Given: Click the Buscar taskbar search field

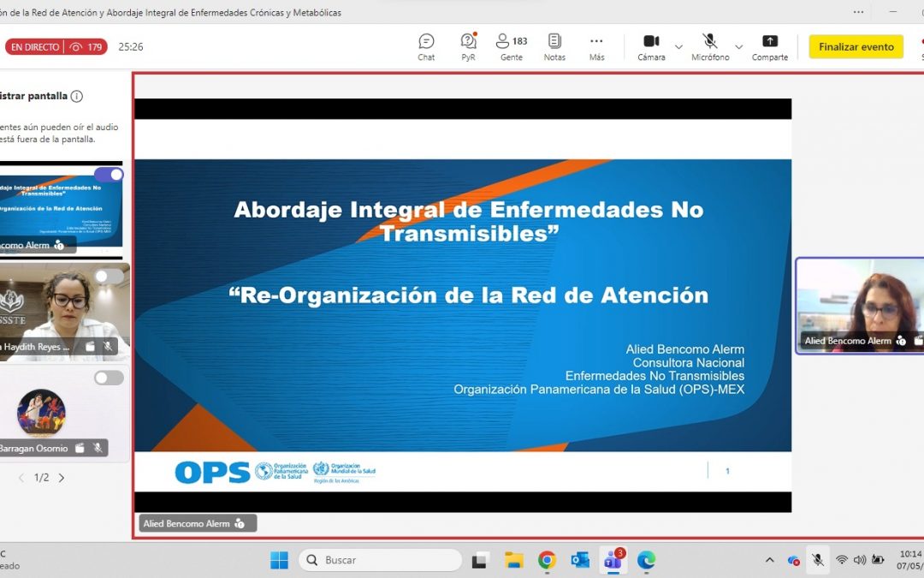Looking at the screenshot, I should click(380, 560).
